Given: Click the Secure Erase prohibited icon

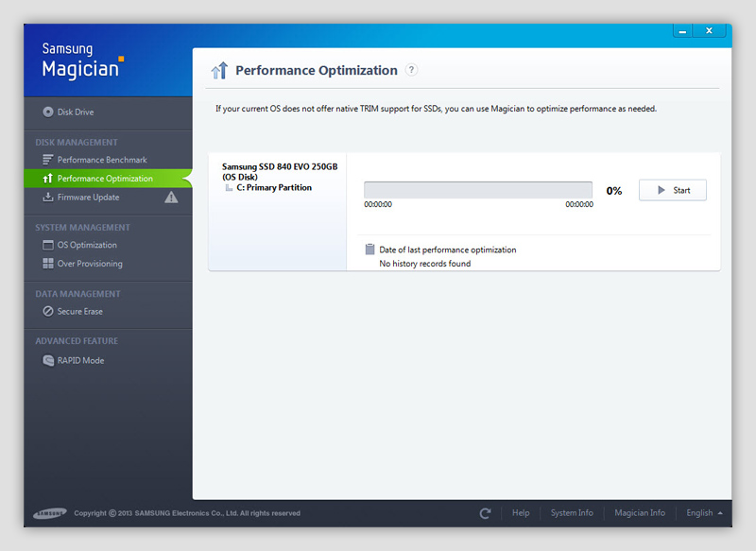Looking at the screenshot, I should pyautogui.click(x=48, y=311).
